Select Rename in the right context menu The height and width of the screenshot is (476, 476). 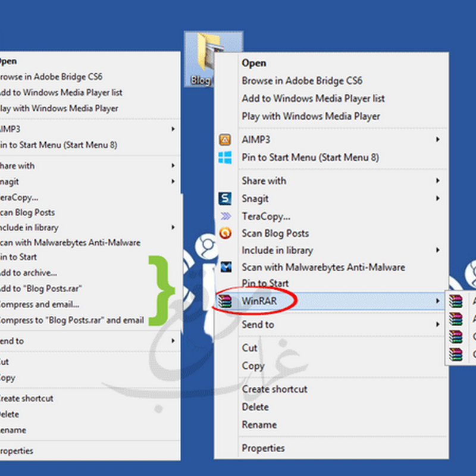tap(259, 425)
